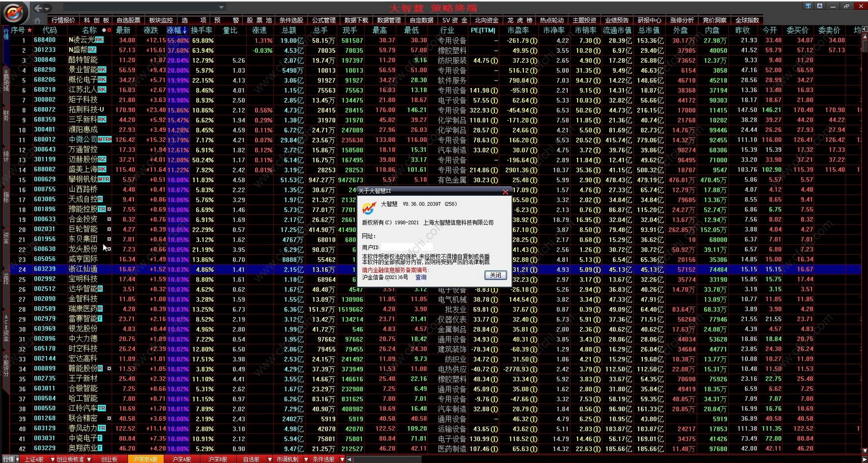
Task: Click the red star in the 序号 header
Action: pos(30,30)
